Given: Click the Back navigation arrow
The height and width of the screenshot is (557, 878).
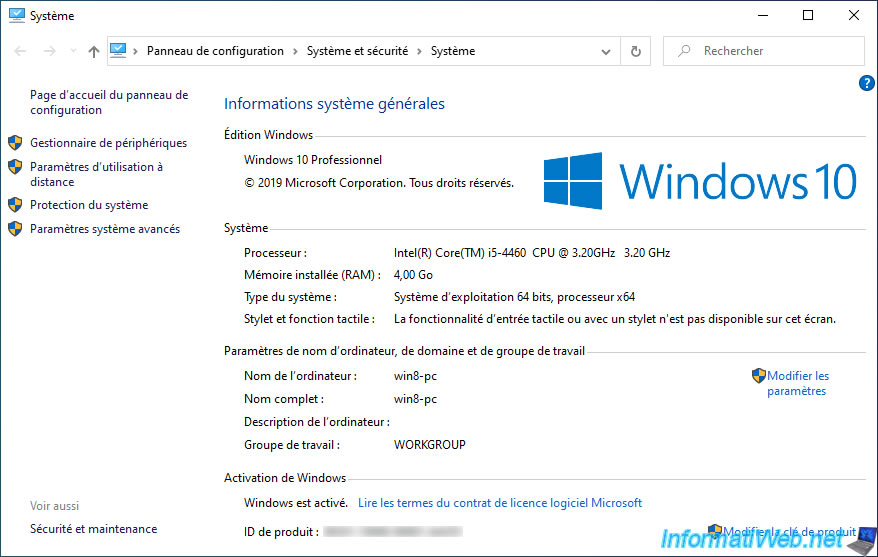Looking at the screenshot, I should coord(19,51).
